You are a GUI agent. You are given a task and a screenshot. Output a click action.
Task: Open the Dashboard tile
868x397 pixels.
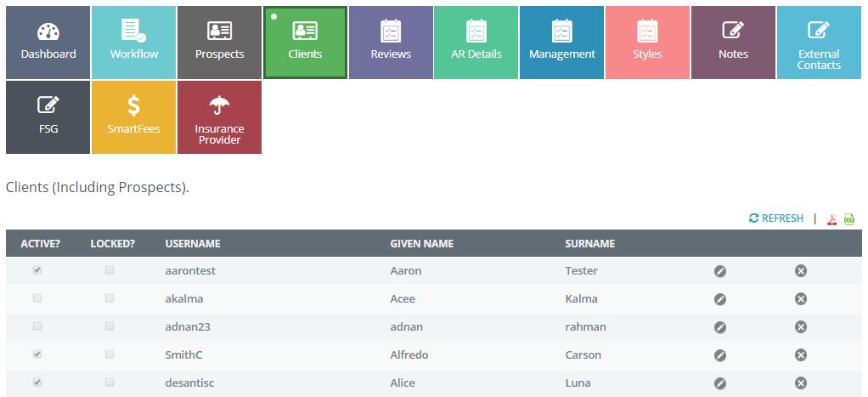pos(48,43)
